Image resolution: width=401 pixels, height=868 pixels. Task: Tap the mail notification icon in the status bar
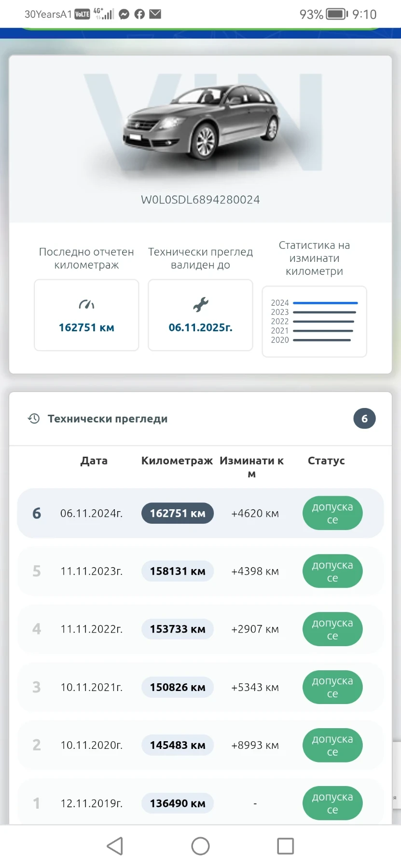155,14
